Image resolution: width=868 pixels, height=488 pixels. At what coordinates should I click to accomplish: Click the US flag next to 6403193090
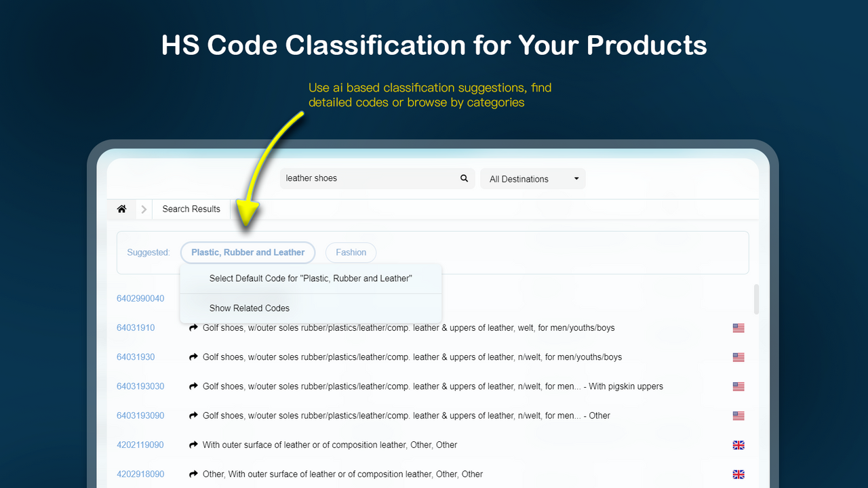point(738,415)
